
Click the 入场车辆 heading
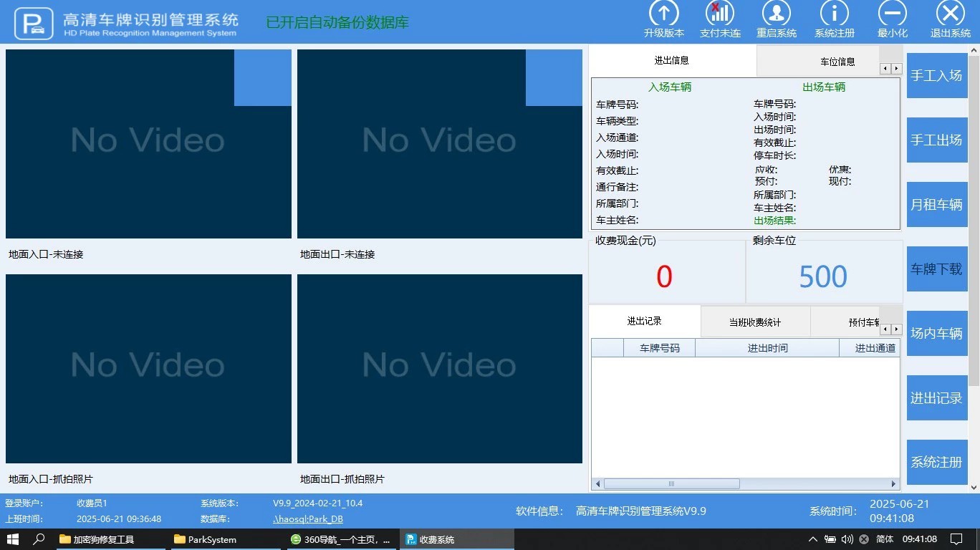tap(670, 87)
